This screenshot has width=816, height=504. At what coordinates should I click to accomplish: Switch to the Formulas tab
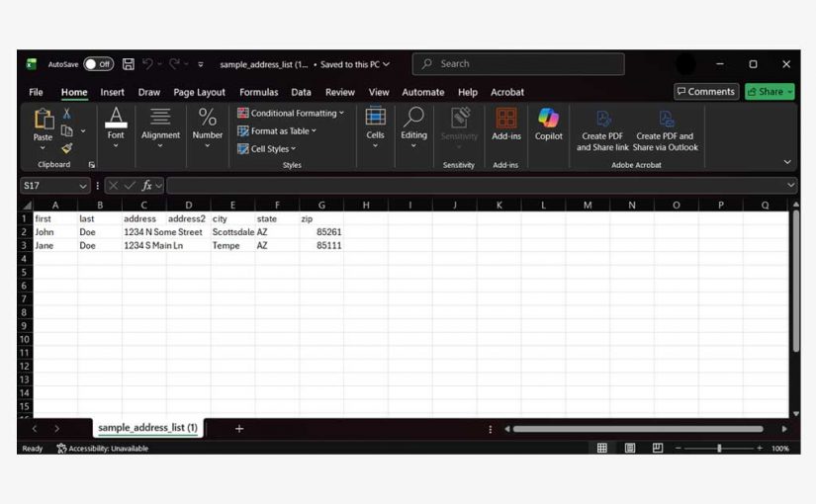tap(258, 92)
